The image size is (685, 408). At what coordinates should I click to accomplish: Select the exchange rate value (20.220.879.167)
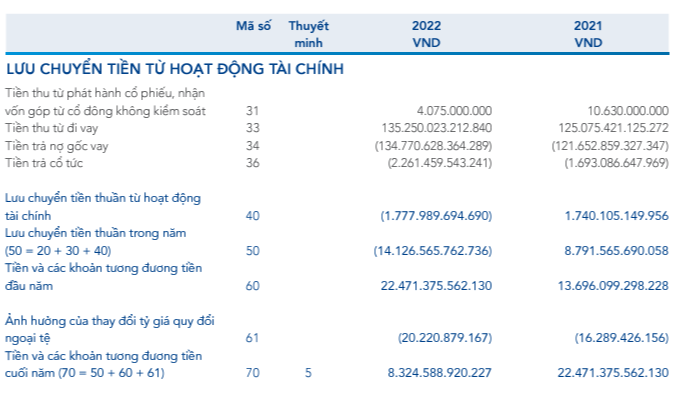[441, 338]
